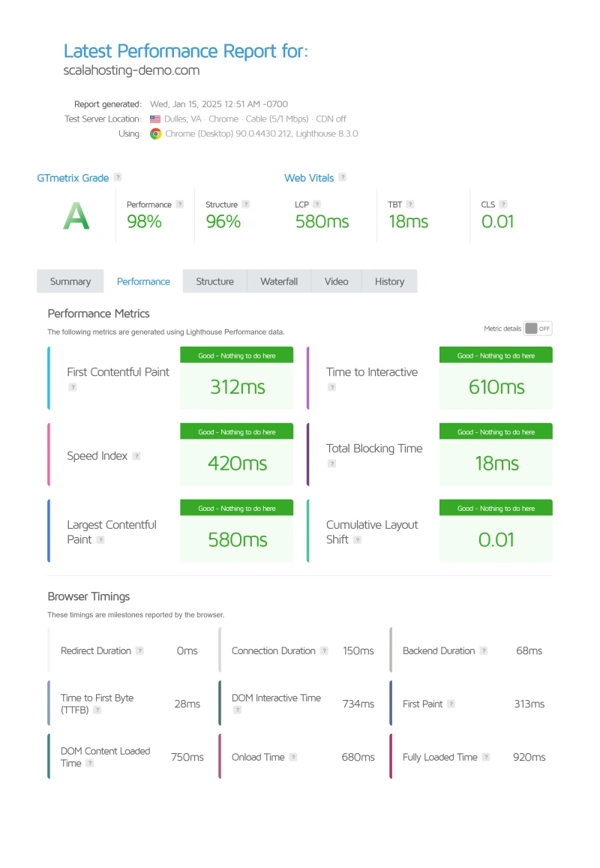The height and width of the screenshot is (868, 600).
Task: Click DOM Interactive Time help icon
Action: point(238,710)
